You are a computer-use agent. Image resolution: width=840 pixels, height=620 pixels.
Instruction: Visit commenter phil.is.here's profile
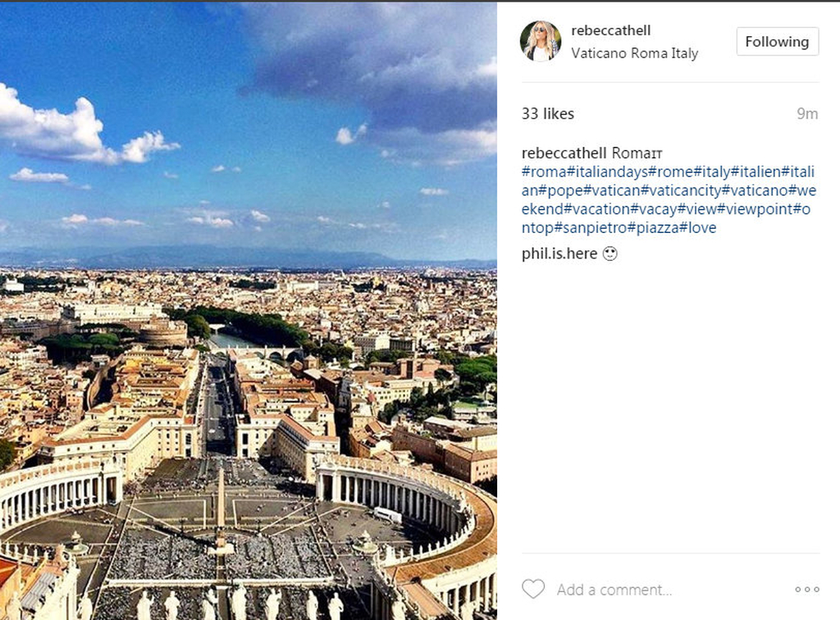[x=559, y=253]
